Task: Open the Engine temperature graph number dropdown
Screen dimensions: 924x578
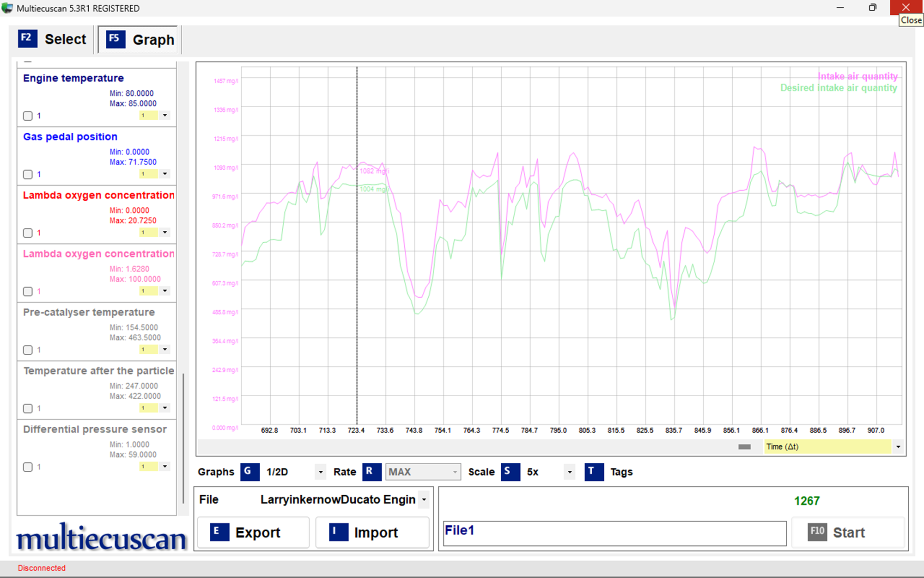Action: tap(164, 115)
